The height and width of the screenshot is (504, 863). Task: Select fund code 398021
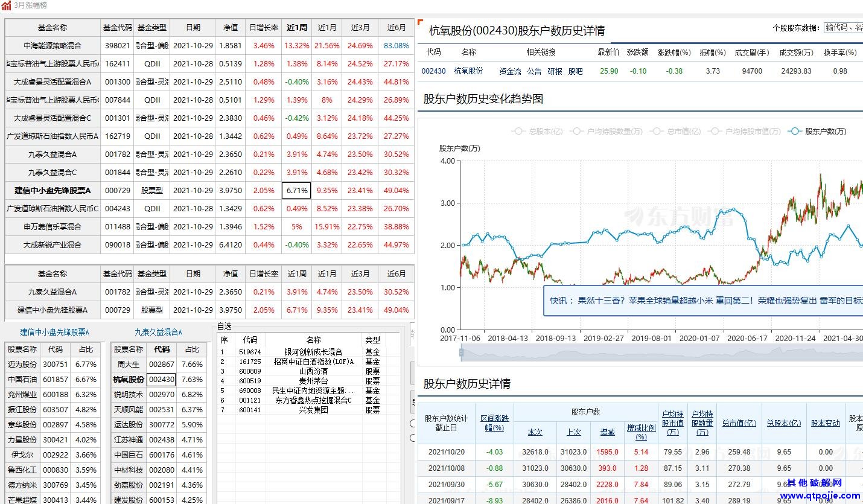117,46
